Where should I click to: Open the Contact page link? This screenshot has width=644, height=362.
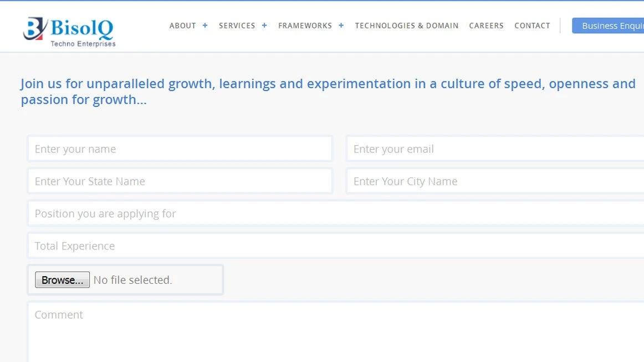point(532,26)
